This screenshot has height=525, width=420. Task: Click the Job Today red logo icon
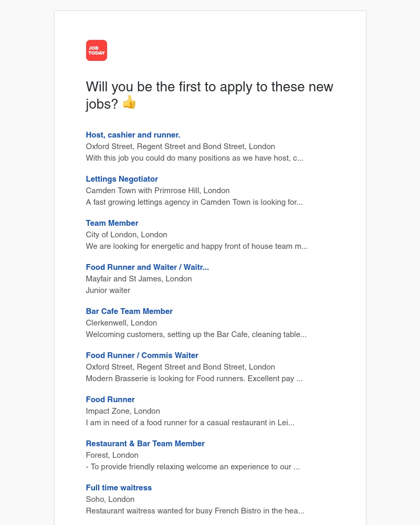[x=97, y=50]
